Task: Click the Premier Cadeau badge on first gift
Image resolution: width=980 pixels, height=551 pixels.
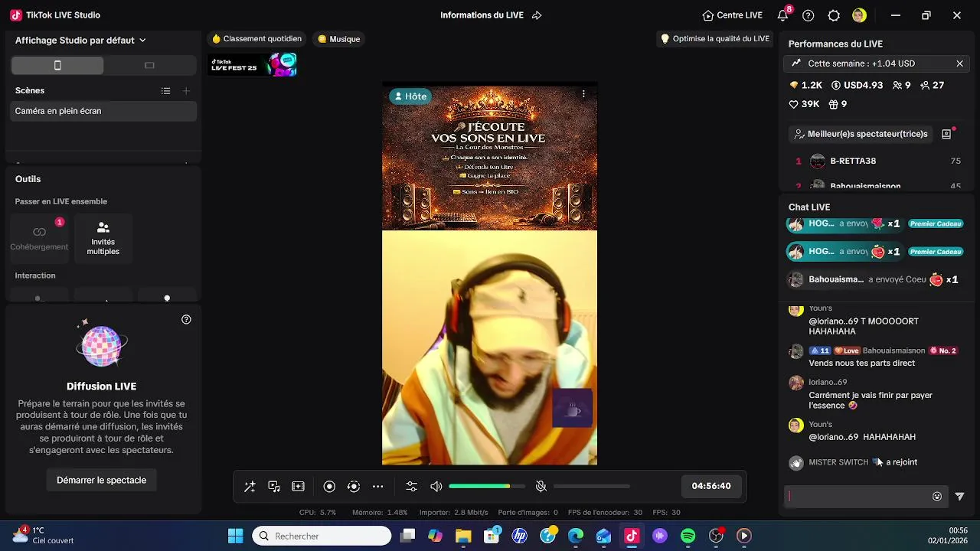Action: [935, 223]
